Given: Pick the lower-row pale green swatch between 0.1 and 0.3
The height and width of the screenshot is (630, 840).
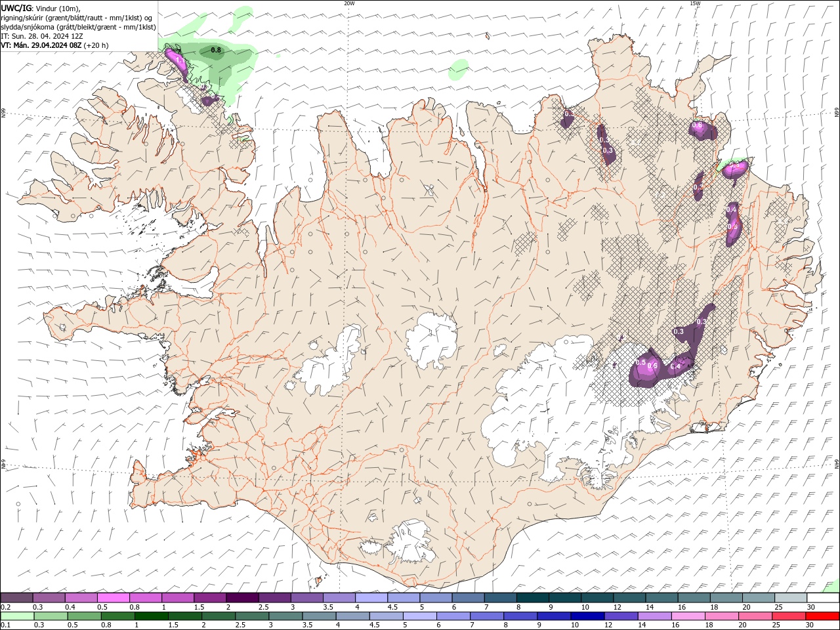Looking at the screenshot, I should 17,616.
